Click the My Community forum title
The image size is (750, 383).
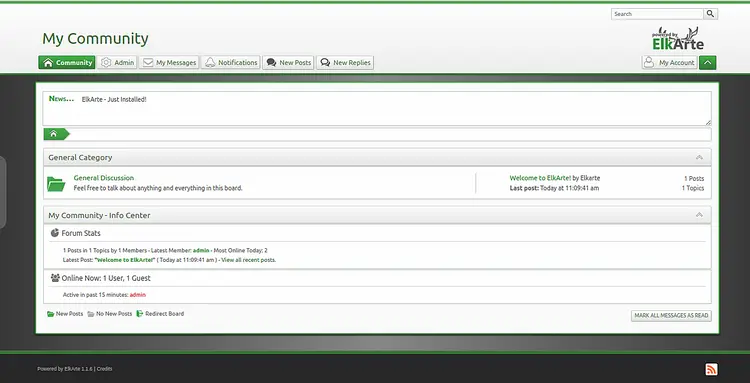click(x=95, y=38)
